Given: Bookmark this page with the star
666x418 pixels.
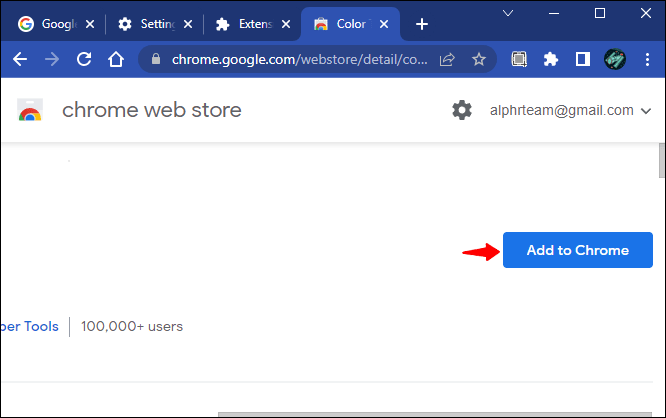Looking at the screenshot, I should (479, 59).
